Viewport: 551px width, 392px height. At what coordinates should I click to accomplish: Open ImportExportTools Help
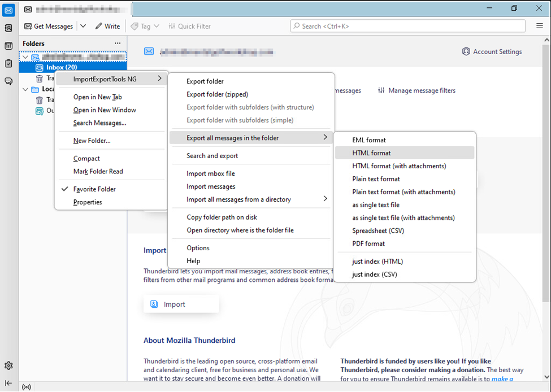[x=250, y=261]
